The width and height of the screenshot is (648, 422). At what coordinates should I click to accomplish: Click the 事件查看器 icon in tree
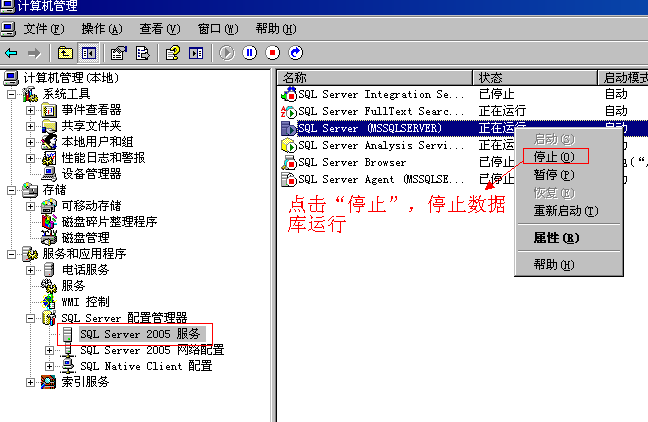pyautogui.click(x=49, y=110)
